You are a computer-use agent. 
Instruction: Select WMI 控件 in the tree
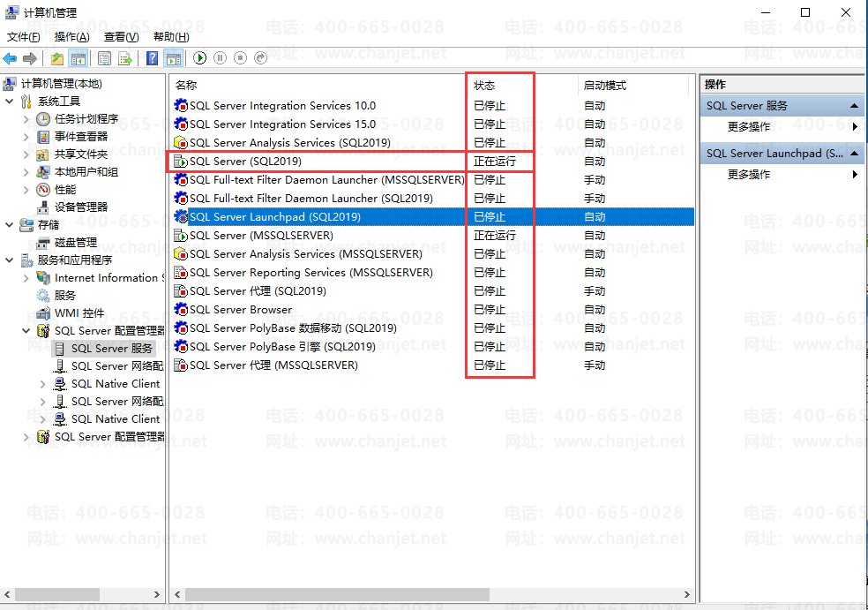point(79,313)
